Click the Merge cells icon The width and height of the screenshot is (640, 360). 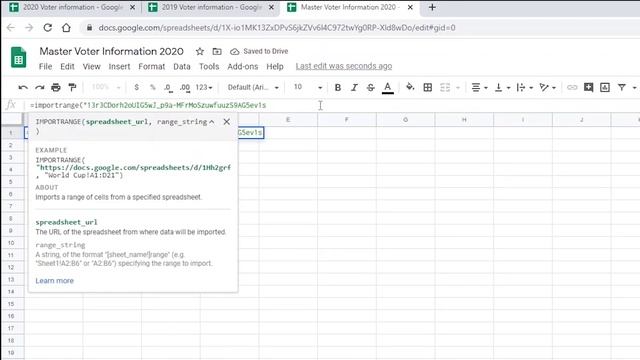click(x=445, y=87)
